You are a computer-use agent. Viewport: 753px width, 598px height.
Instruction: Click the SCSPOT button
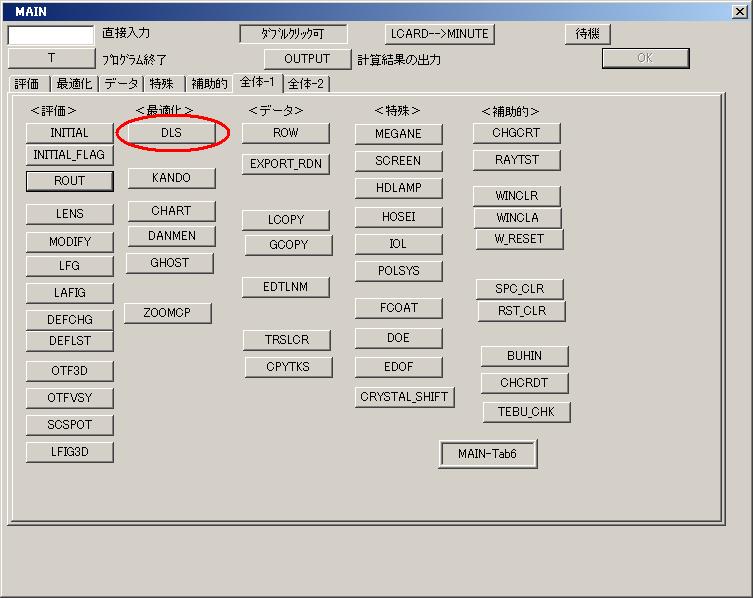tap(70, 425)
